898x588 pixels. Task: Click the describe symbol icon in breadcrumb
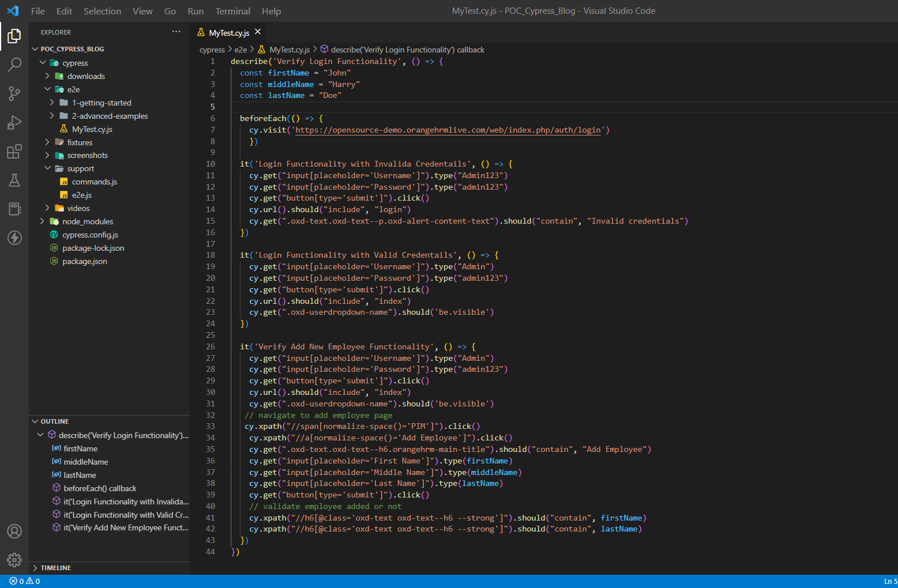(324, 50)
